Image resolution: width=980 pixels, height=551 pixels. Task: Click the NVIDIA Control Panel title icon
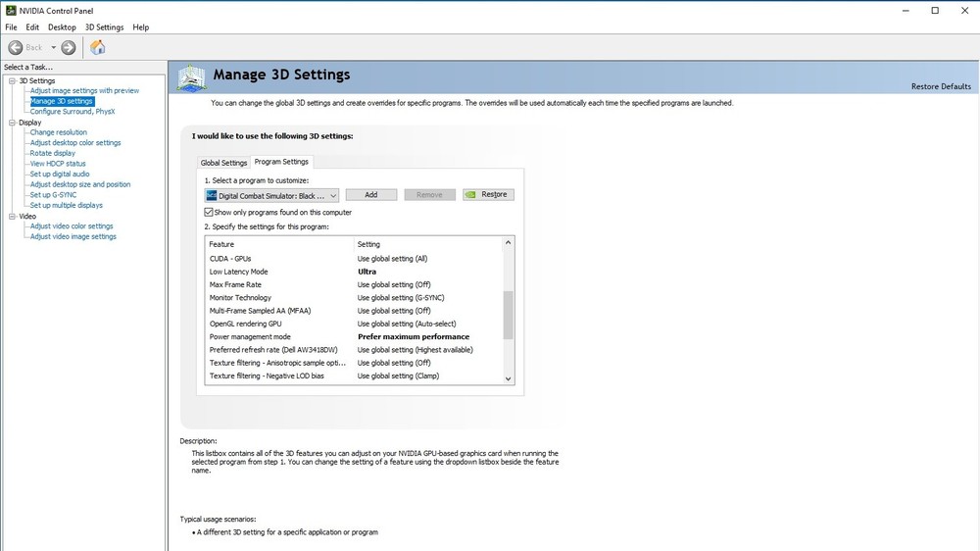pos(11,11)
